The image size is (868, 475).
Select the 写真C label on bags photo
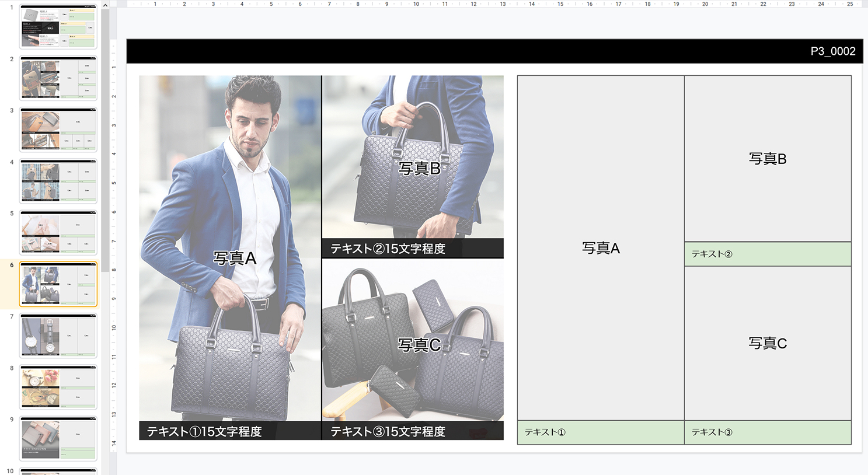click(x=419, y=345)
